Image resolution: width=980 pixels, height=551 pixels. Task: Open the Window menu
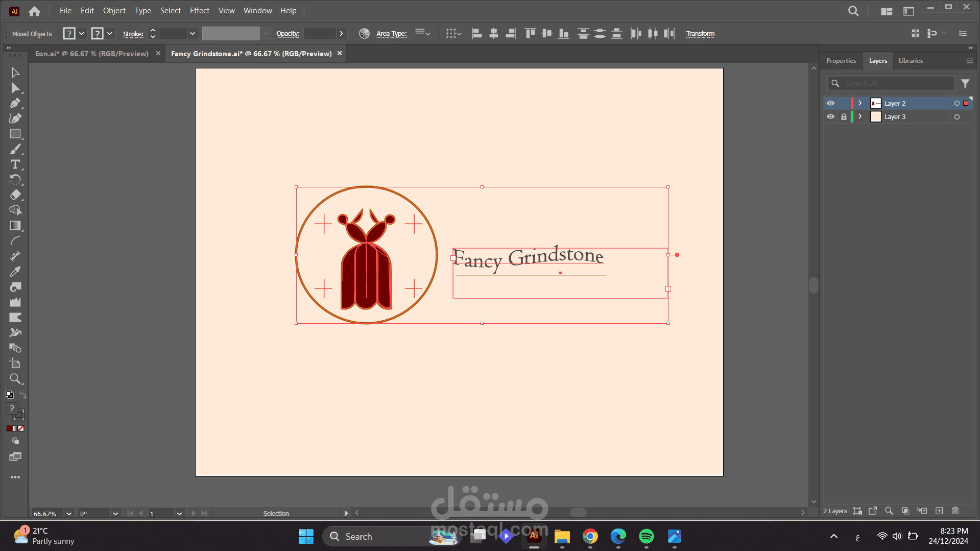pos(258,11)
